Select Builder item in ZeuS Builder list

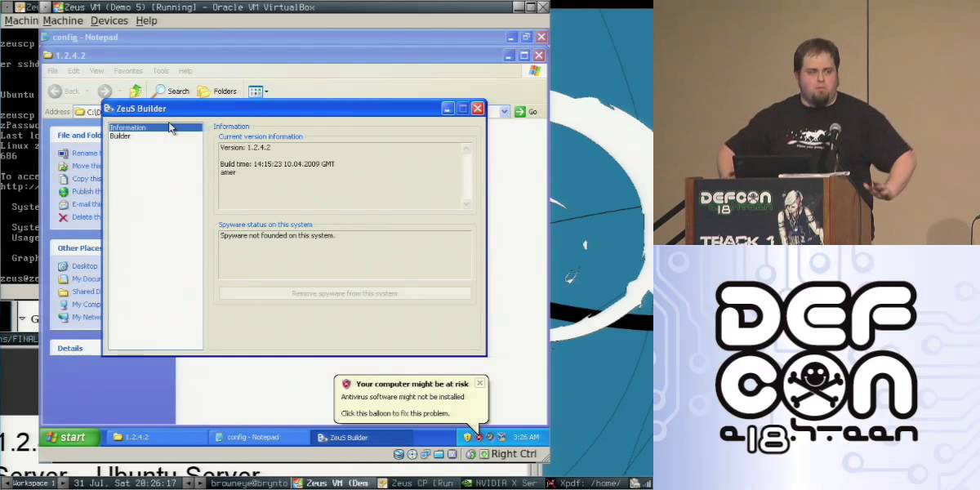click(x=120, y=136)
